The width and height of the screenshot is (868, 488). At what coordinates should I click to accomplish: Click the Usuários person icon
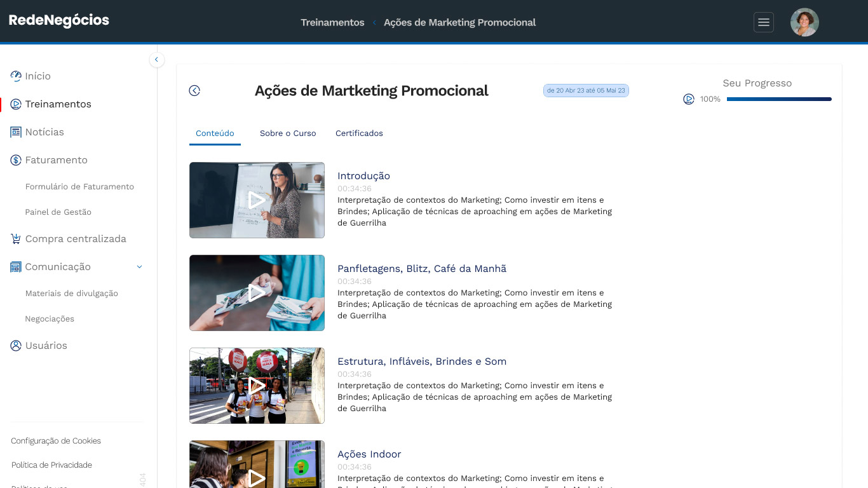[16, 346]
